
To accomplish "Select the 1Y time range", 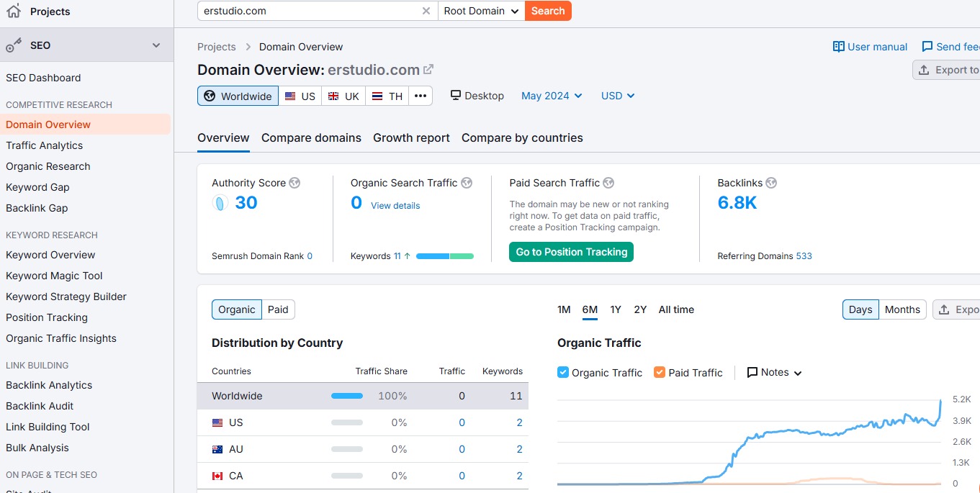I will click(616, 309).
